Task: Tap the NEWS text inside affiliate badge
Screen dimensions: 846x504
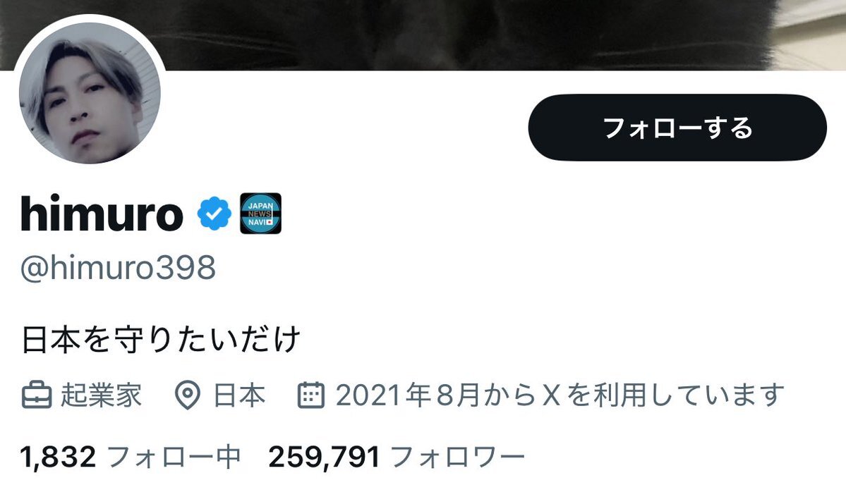Action: 260,214
